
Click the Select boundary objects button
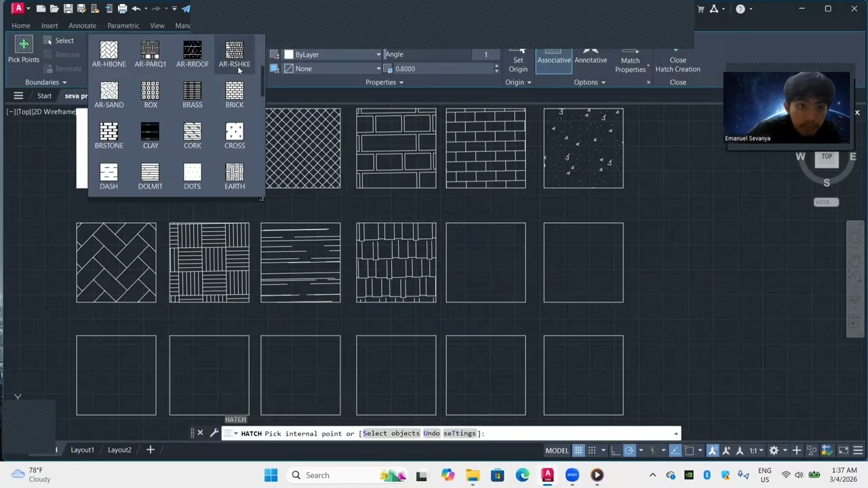[58, 41]
